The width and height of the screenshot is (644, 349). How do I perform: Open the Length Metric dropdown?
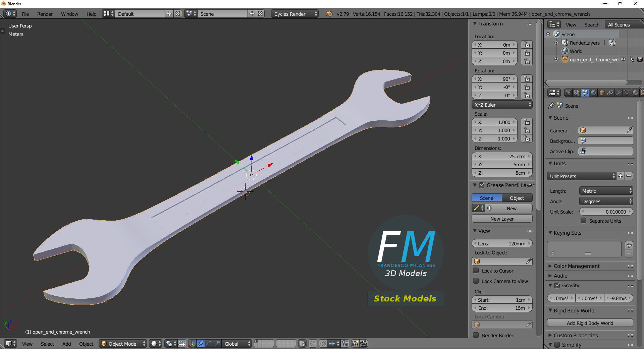coord(606,191)
